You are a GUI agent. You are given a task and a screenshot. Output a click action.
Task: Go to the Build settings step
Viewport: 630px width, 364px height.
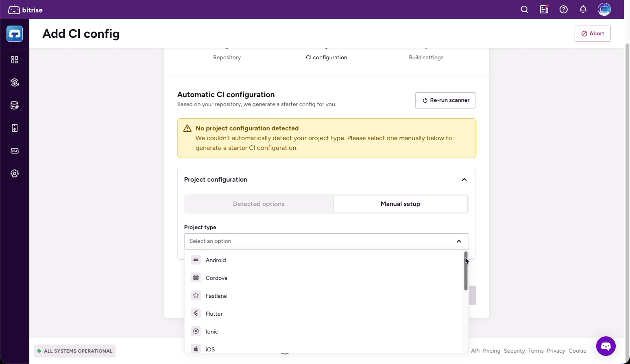click(426, 57)
